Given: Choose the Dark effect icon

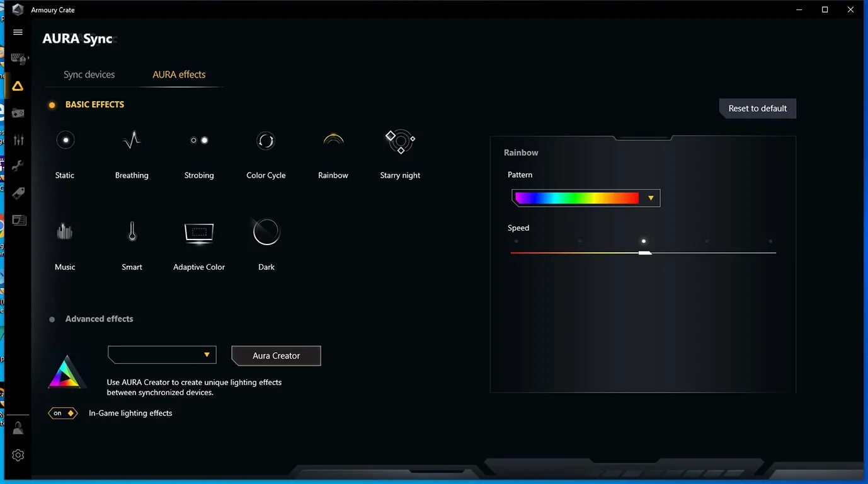Looking at the screenshot, I should pyautogui.click(x=266, y=232).
